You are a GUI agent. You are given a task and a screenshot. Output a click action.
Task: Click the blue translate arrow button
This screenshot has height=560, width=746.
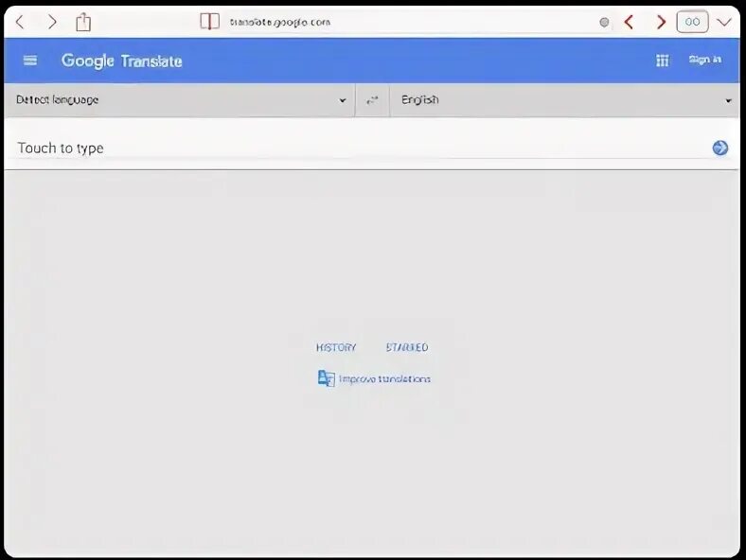[720, 148]
